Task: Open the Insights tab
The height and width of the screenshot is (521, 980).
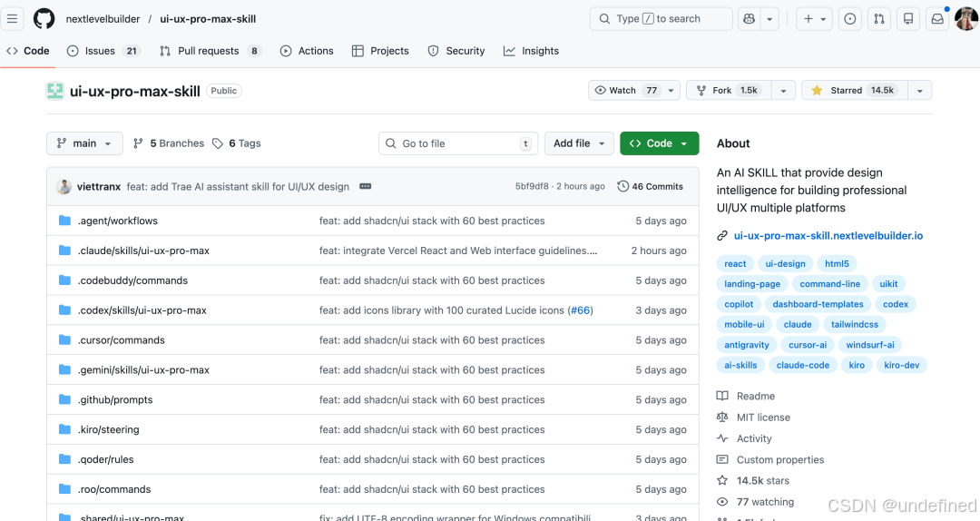Action: pyautogui.click(x=531, y=51)
